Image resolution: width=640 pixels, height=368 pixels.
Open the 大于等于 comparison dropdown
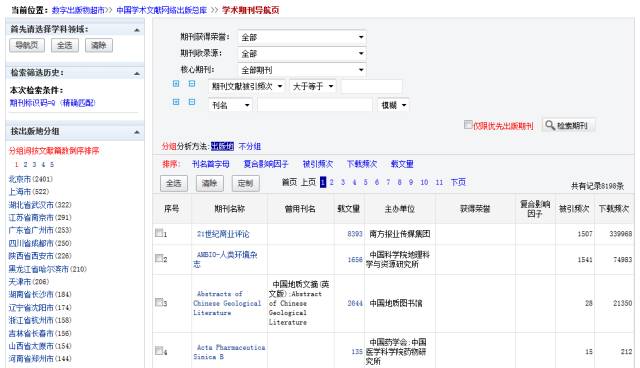[x=313, y=86]
